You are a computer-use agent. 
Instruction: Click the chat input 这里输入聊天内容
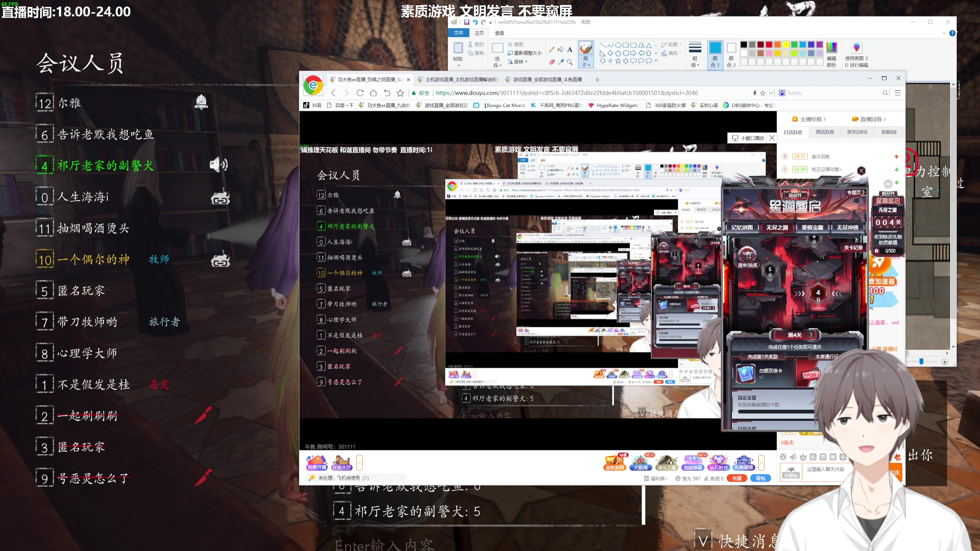pyautogui.click(x=825, y=469)
